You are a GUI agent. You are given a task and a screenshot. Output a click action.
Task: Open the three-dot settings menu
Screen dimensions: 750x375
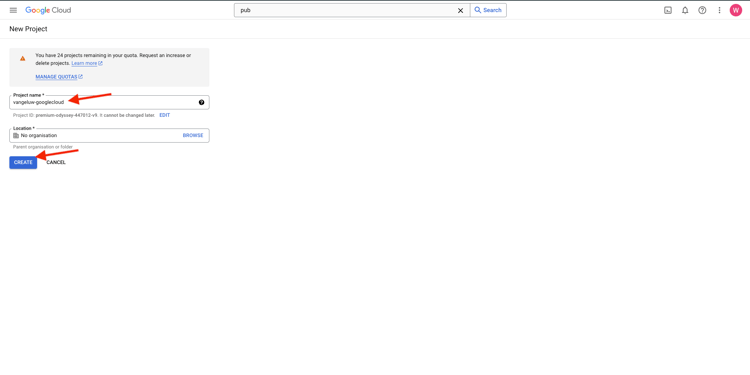(719, 10)
